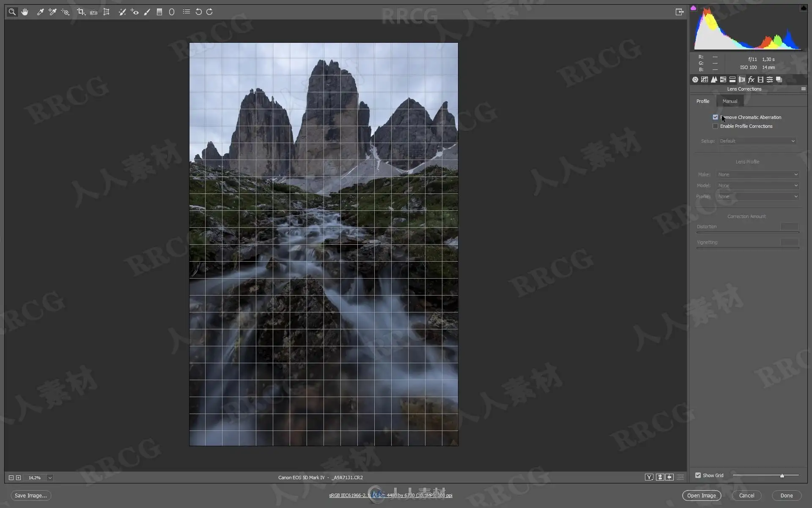Select the Spot Removal tool
The width and height of the screenshot is (812, 508).
coord(122,12)
